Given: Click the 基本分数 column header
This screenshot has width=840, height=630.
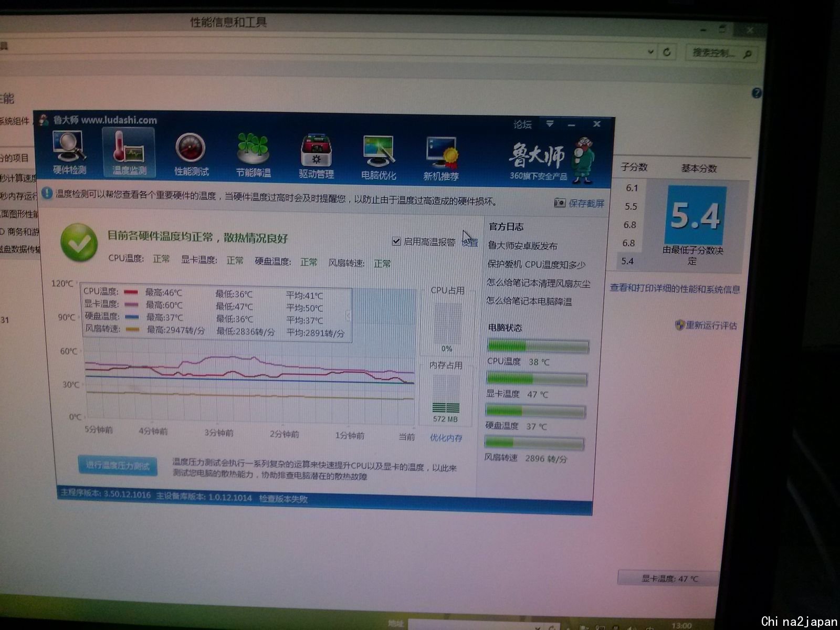Looking at the screenshot, I should pos(699,169).
